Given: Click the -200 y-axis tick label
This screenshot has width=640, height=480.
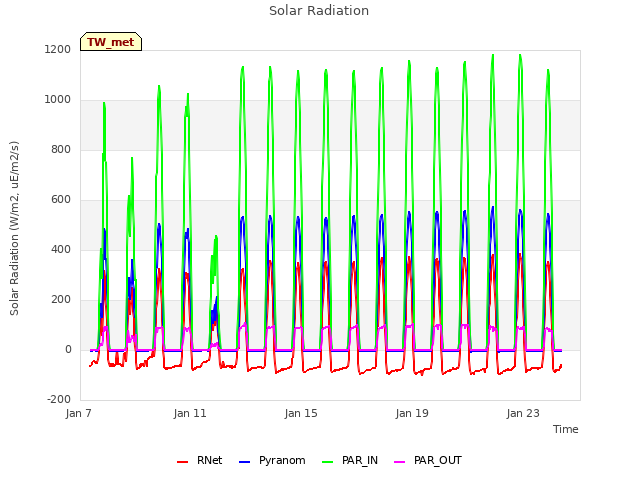Looking at the screenshot, I should [x=59, y=400].
